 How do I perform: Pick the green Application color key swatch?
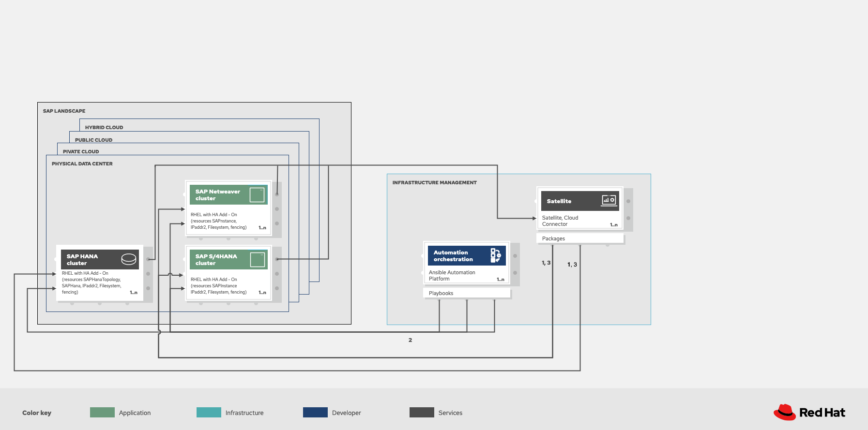pos(102,412)
